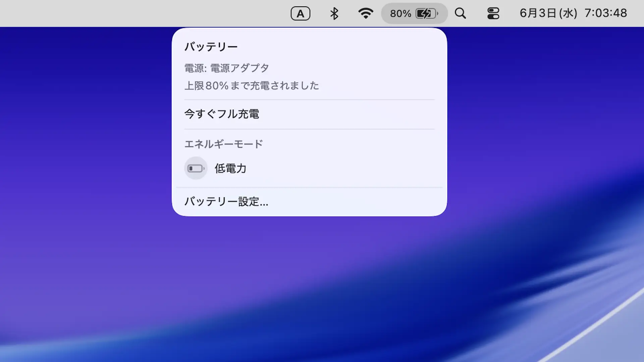Open the input source 'A' menu icon
644x362 pixels.
point(300,13)
